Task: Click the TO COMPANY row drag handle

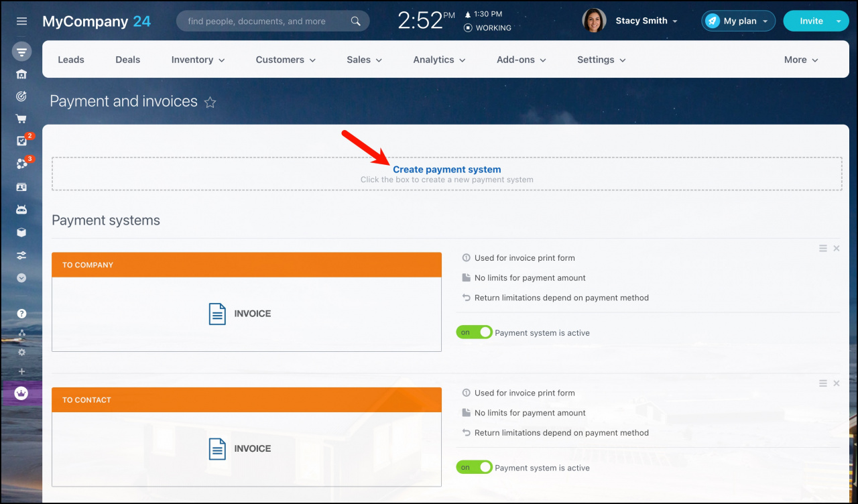Action: click(x=823, y=249)
